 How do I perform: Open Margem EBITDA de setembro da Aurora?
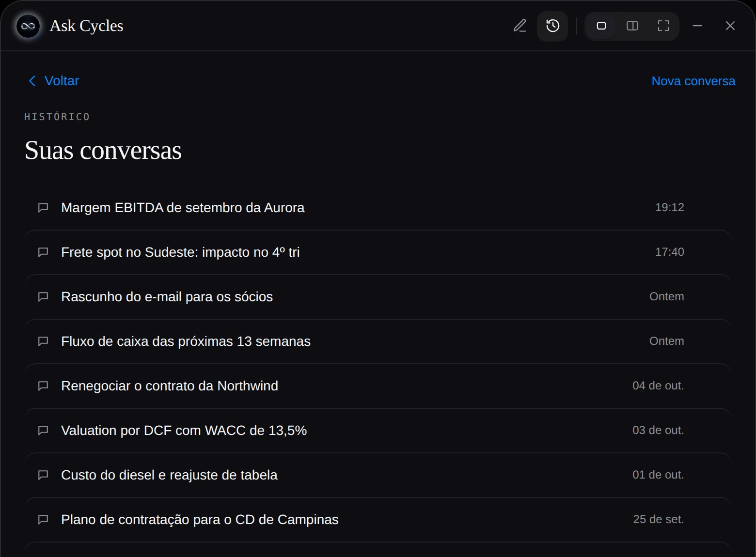(x=378, y=207)
